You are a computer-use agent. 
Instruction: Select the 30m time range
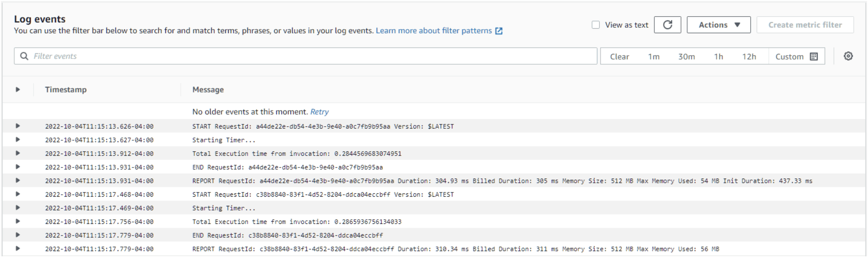(686, 56)
